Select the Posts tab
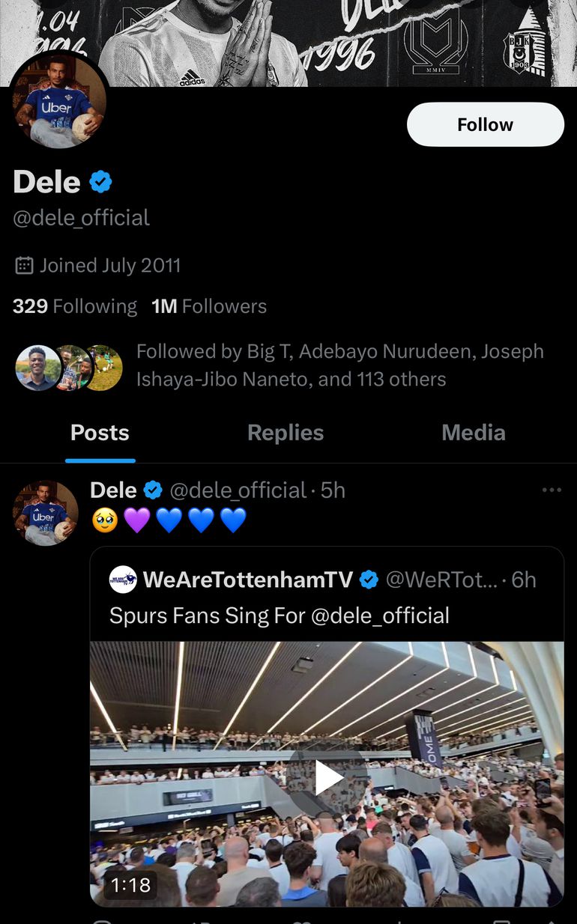The image size is (577, 924). click(x=100, y=433)
